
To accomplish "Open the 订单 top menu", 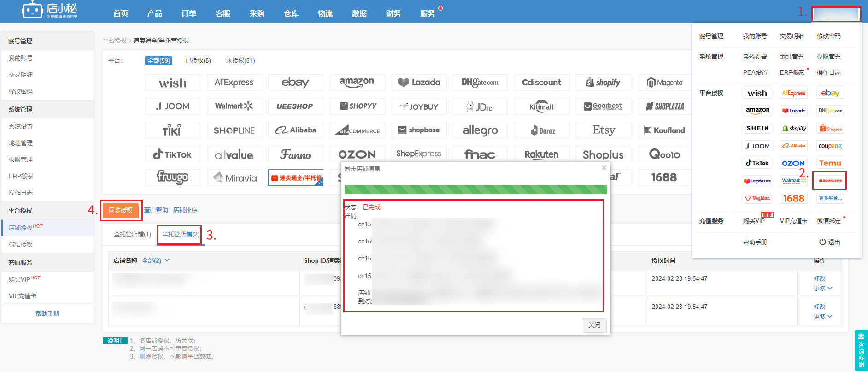I will coord(189,13).
